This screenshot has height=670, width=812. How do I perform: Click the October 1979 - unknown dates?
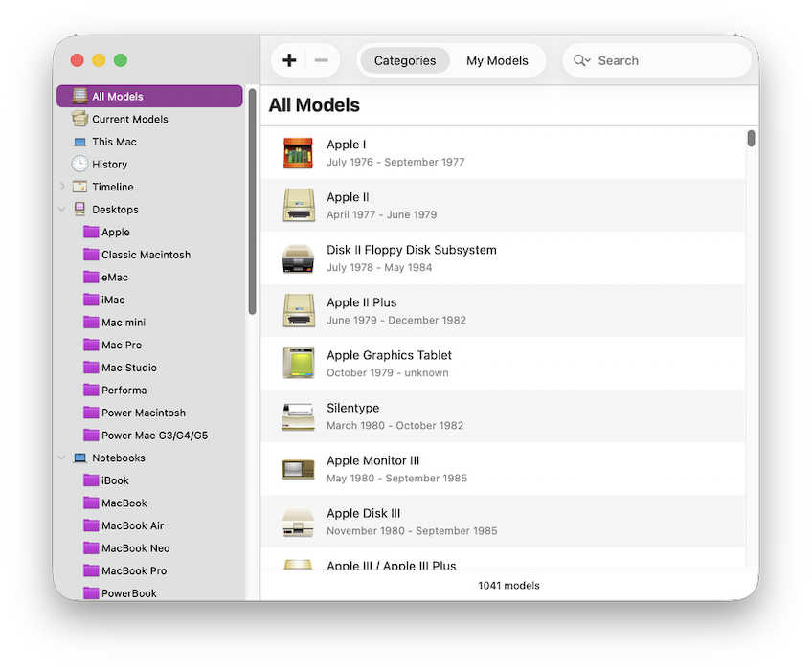388,372
